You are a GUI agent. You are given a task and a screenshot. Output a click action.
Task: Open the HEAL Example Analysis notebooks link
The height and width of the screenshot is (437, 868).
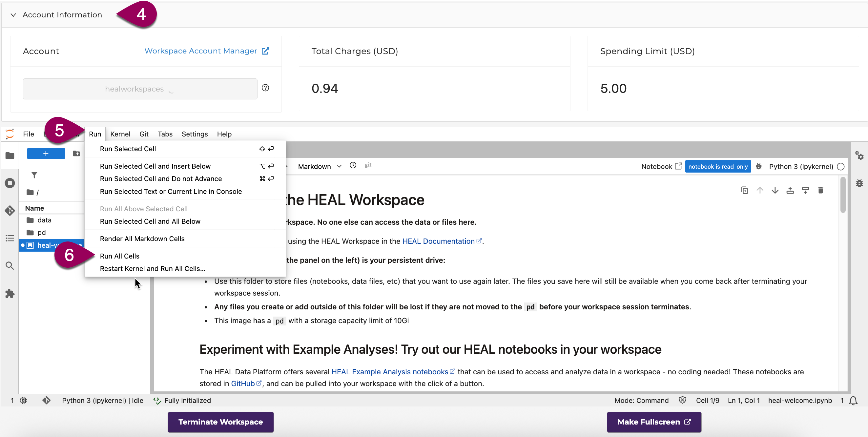pos(393,372)
